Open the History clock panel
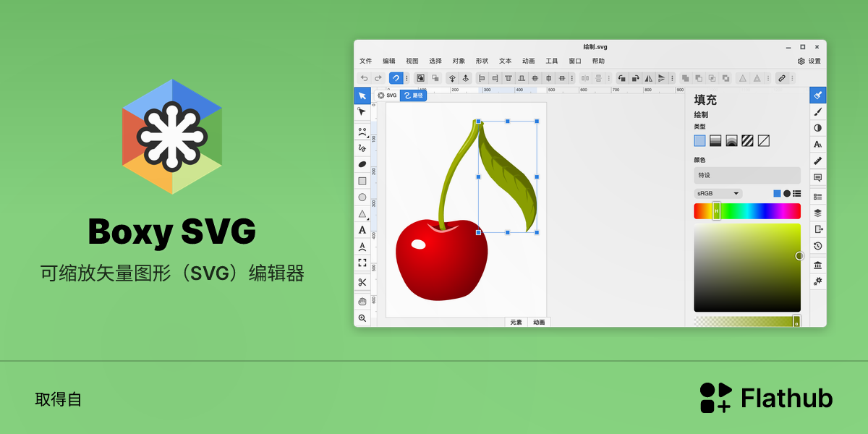The image size is (868, 434). (818, 247)
